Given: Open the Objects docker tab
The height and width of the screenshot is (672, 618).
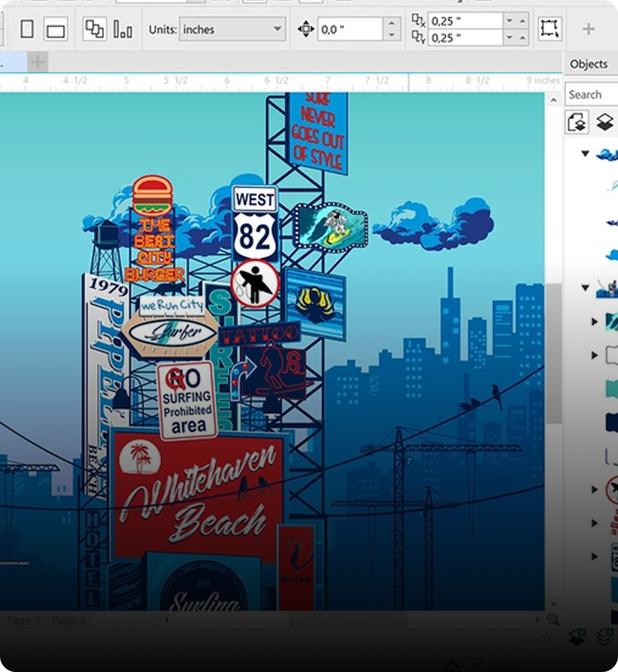Looking at the screenshot, I should 589,64.
